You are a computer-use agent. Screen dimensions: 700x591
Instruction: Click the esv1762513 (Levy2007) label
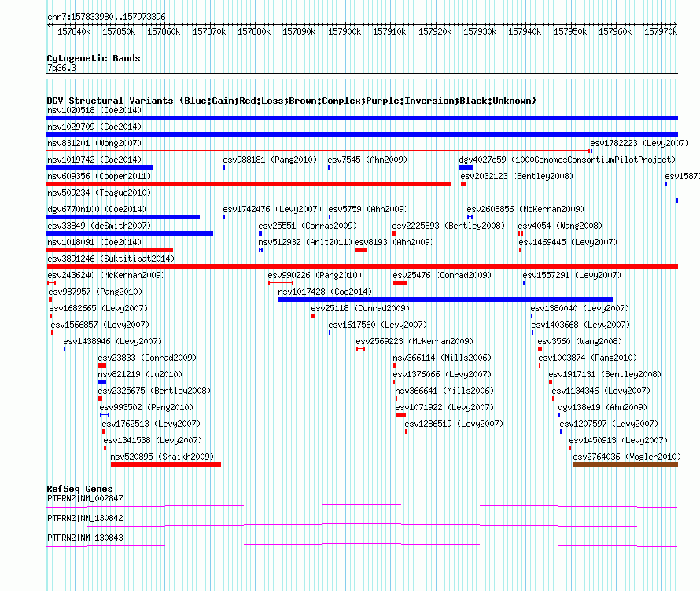(x=151, y=424)
